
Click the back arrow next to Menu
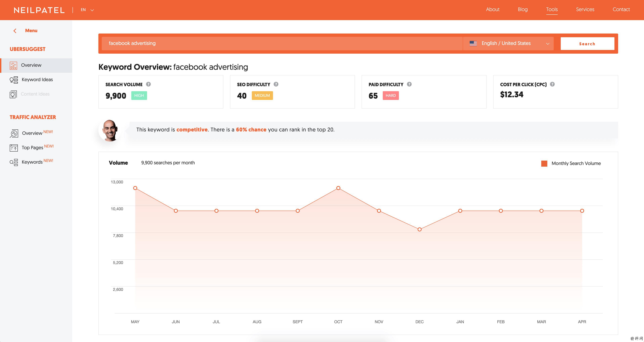tap(15, 31)
